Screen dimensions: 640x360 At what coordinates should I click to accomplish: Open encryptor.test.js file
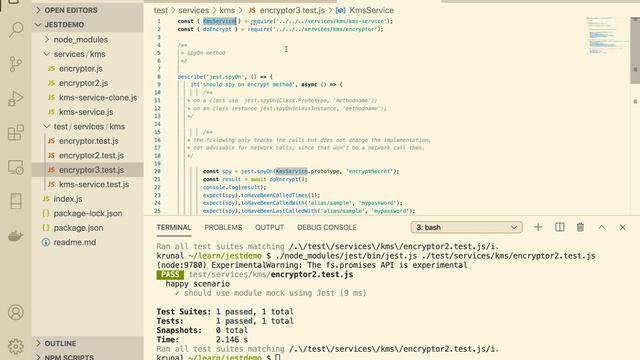(89, 141)
